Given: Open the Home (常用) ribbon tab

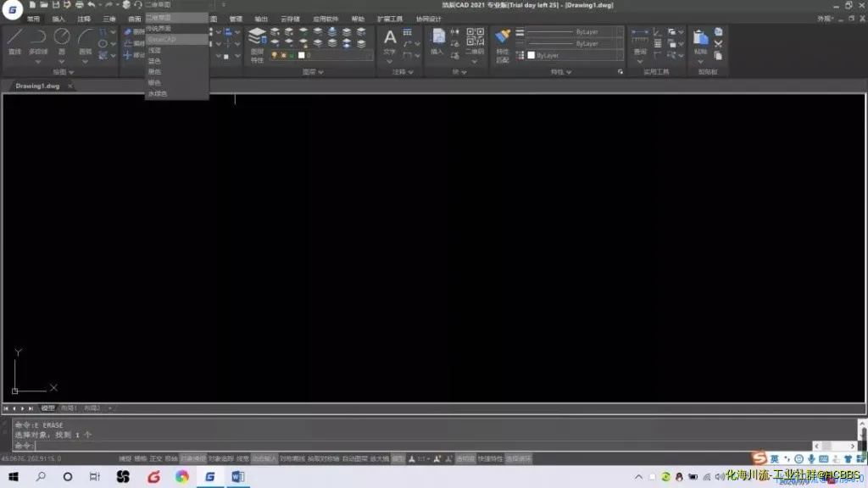Looking at the screenshot, I should [x=33, y=19].
